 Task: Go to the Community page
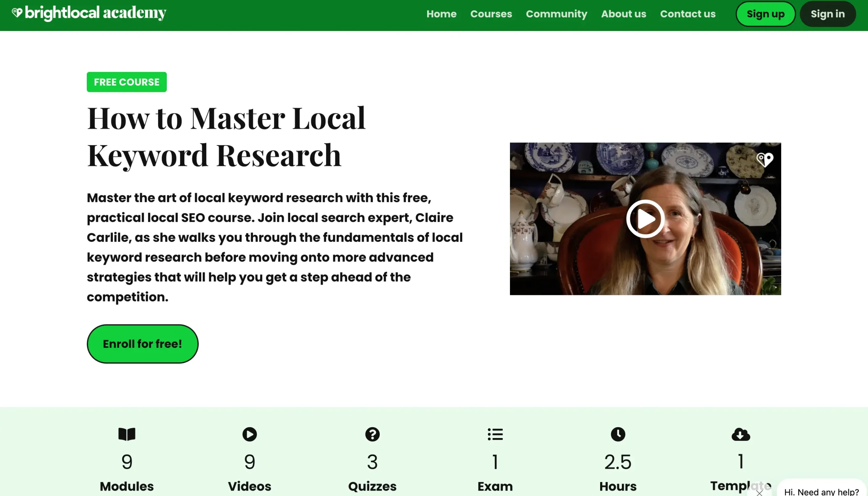[x=556, y=14]
